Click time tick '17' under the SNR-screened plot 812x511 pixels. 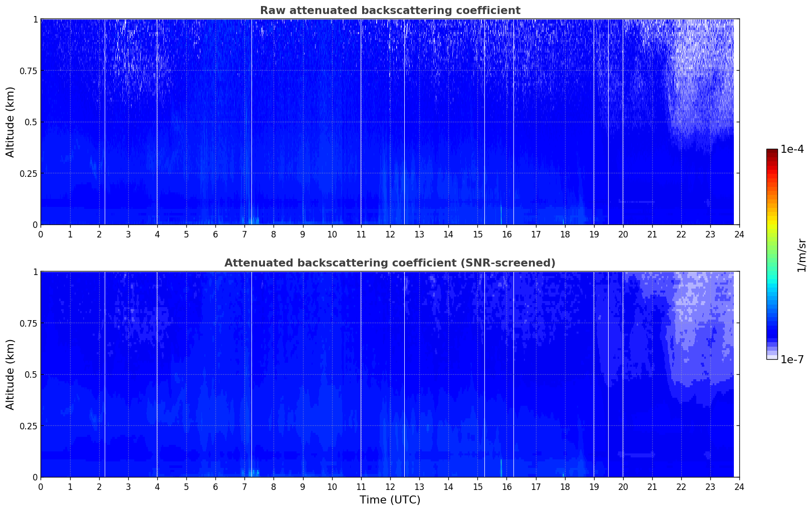click(535, 486)
